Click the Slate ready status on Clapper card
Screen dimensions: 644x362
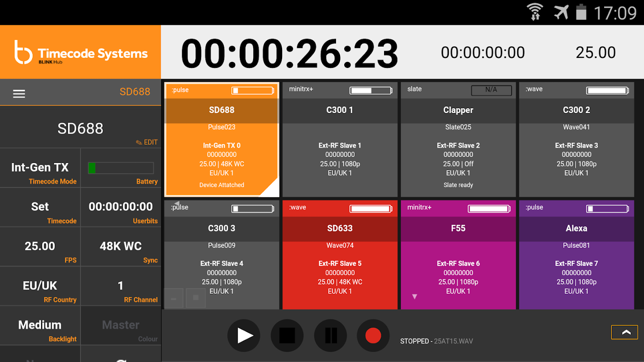(458, 185)
